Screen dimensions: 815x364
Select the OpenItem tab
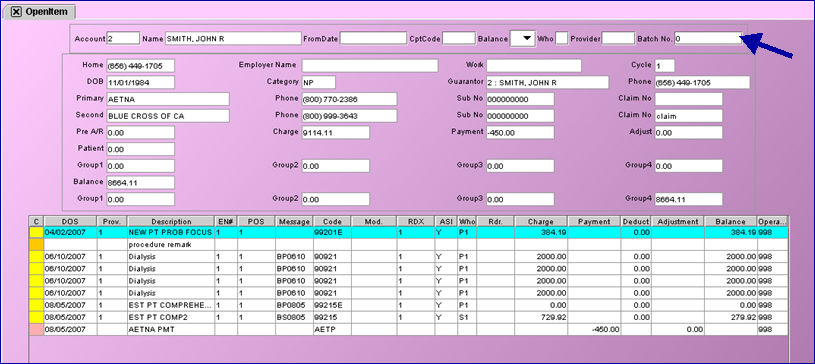point(39,11)
